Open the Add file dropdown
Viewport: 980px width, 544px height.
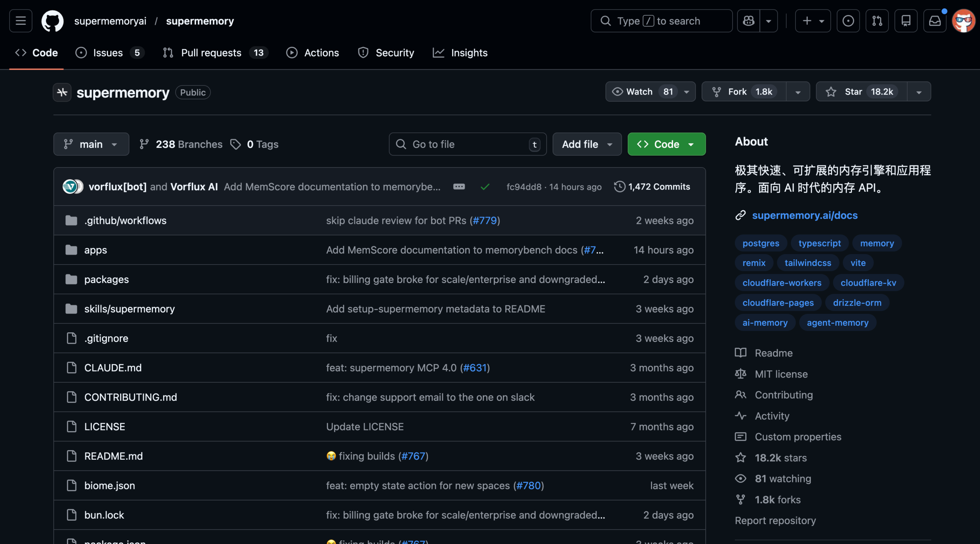587,144
